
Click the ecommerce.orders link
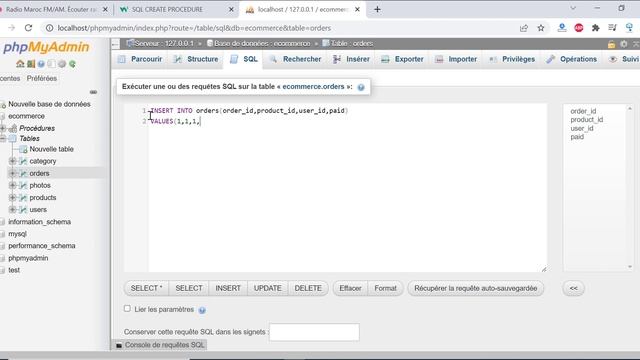[x=313, y=87]
